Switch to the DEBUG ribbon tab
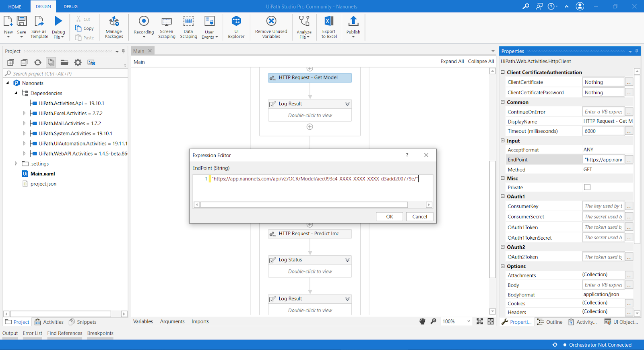 pyautogui.click(x=70, y=6)
